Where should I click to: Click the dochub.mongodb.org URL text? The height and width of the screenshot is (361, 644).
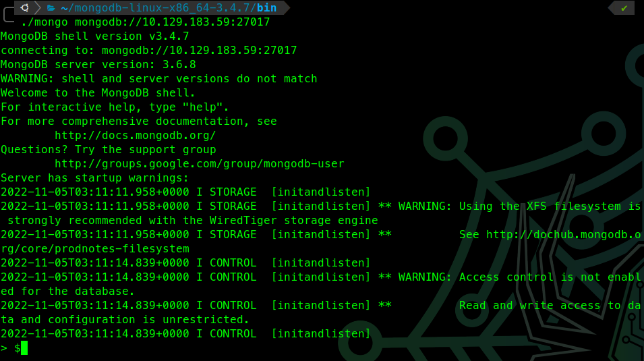564,234
